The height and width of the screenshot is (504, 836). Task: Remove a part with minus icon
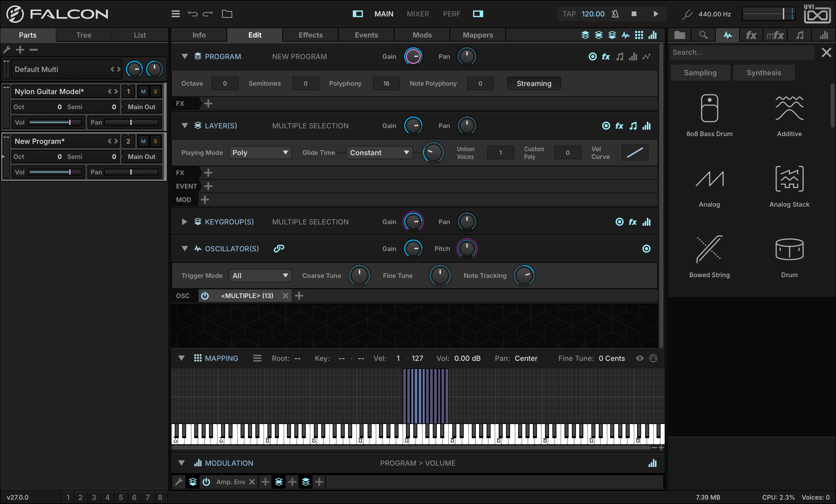[x=34, y=50]
